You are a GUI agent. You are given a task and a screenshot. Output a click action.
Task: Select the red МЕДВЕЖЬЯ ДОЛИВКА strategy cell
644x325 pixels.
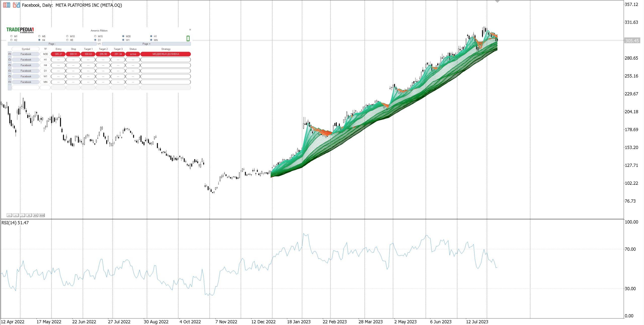(166, 54)
